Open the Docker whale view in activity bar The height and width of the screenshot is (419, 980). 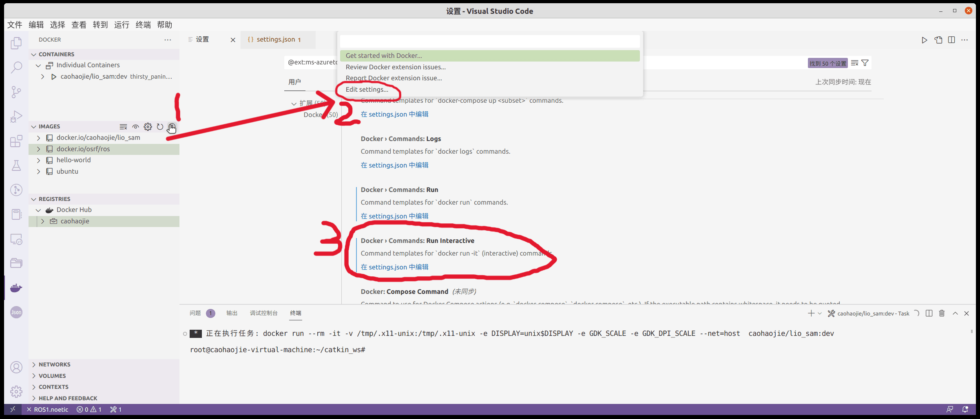click(x=16, y=288)
